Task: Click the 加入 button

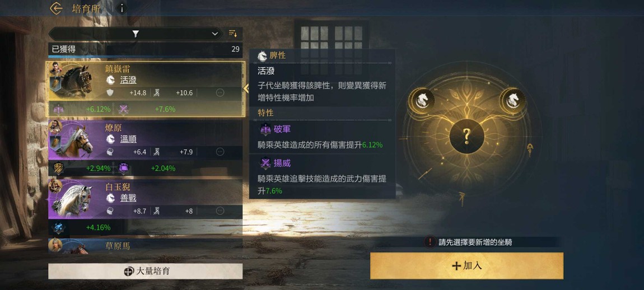Action: tap(466, 266)
